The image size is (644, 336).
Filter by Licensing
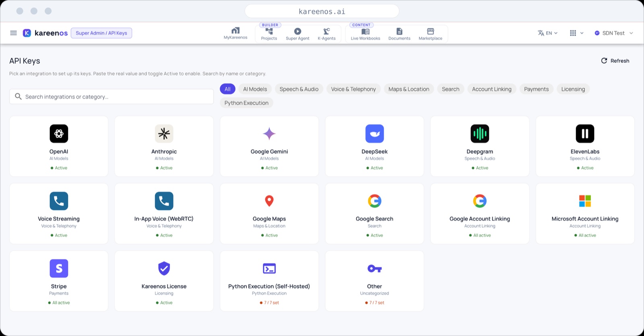click(573, 89)
